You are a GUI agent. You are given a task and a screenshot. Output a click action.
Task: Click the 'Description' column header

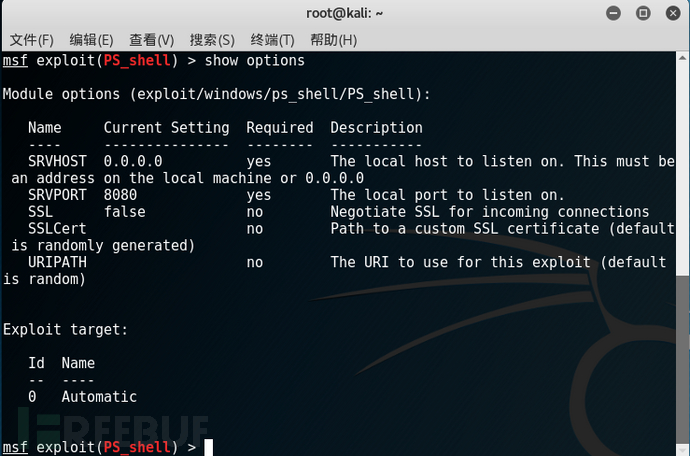pos(376,128)
